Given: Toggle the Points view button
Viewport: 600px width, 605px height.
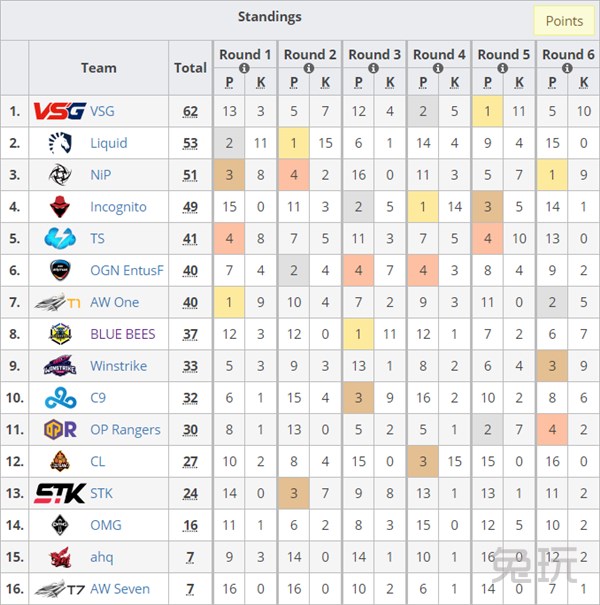Looking at the screenshot, I should pos(564,21).
